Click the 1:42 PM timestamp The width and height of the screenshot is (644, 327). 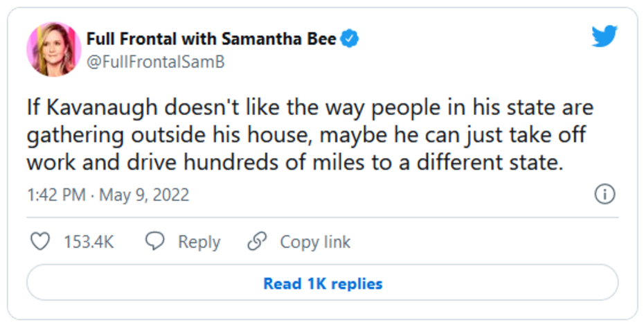55,195
